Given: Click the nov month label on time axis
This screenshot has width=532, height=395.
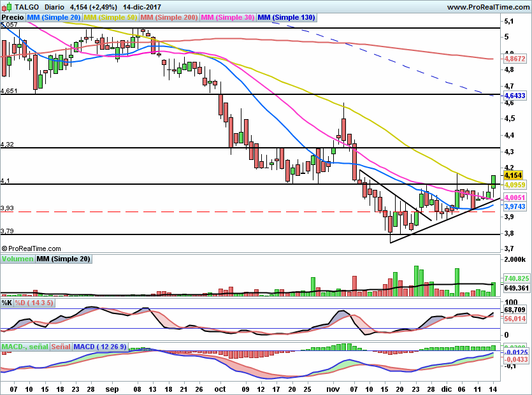Looking at the screenshot, I should pos(333,389).
